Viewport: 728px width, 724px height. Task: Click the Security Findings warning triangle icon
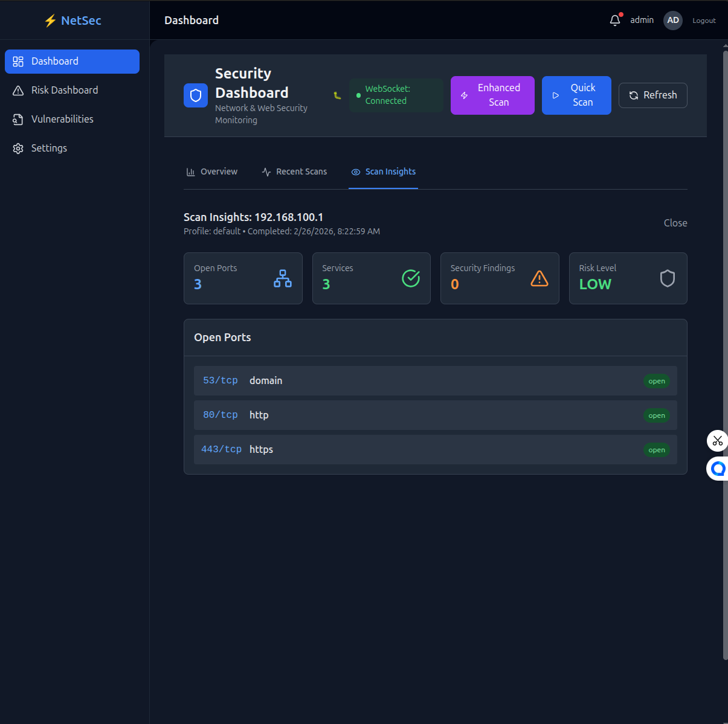(540, 278)
